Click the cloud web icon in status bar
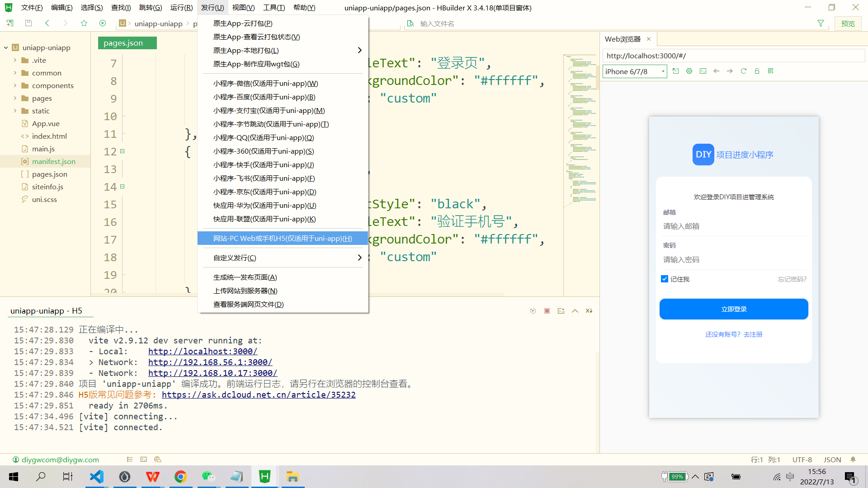 point(158,460)
